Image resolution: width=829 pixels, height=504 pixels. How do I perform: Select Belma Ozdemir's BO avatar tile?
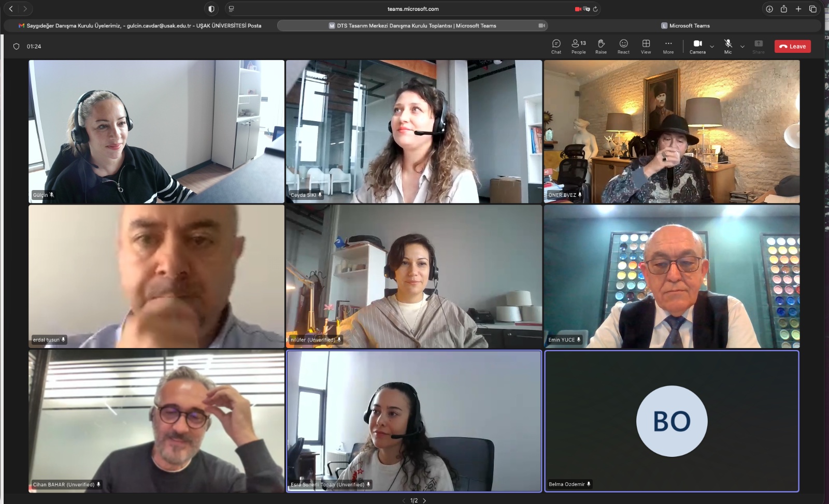[x=671, y=421]
